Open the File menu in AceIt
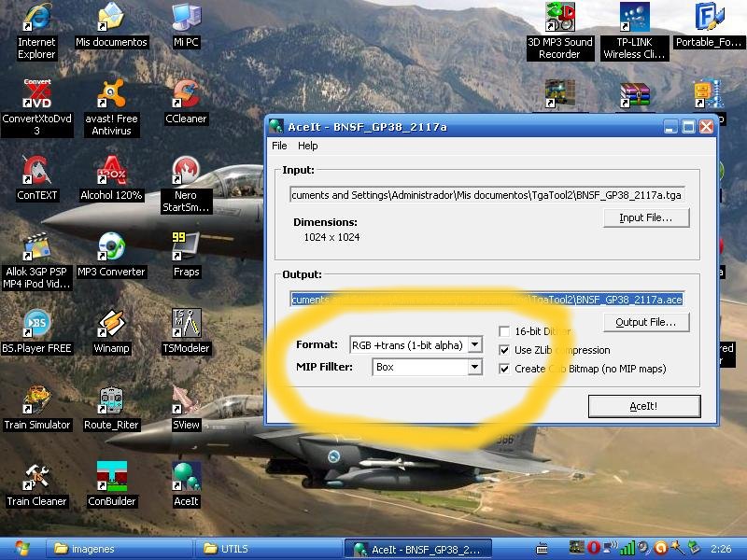 pos(279,146)
